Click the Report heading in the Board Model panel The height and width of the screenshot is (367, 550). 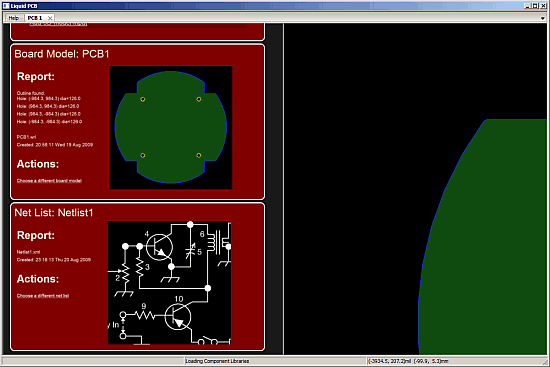(36, 76)
